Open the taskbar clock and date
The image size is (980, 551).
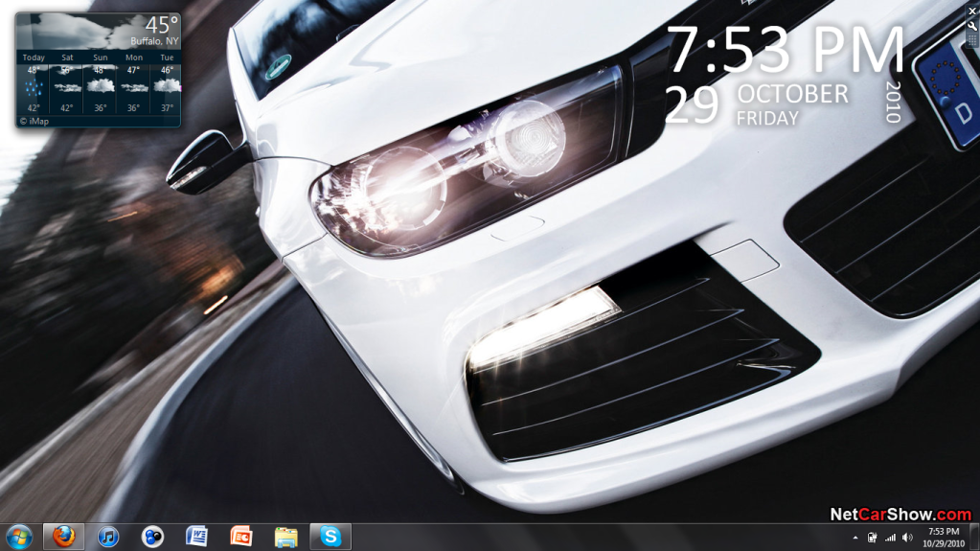click(944, 538)
